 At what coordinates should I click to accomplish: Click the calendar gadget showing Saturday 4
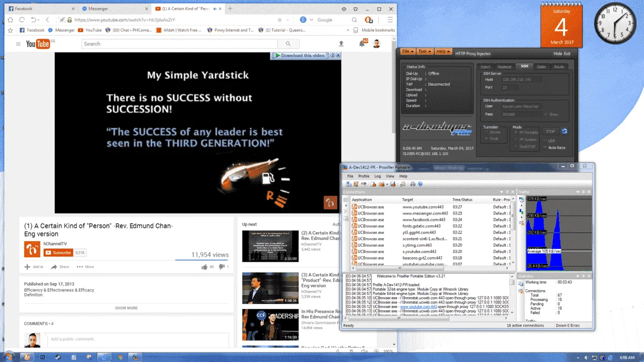click(561, 24)
